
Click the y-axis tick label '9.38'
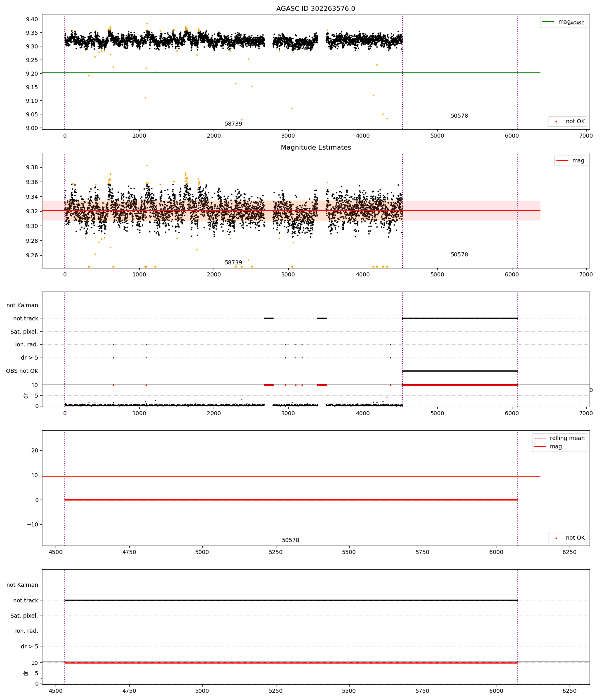click(32, 167)
